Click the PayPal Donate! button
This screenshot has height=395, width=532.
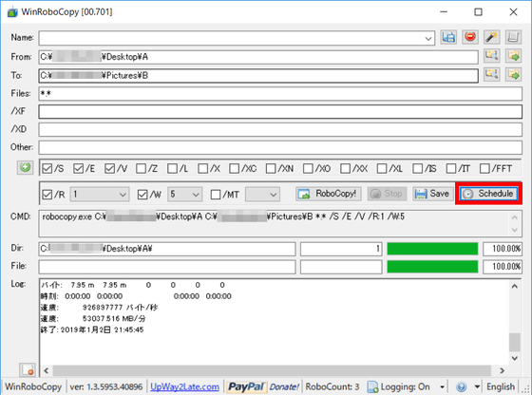click(263, 386)
